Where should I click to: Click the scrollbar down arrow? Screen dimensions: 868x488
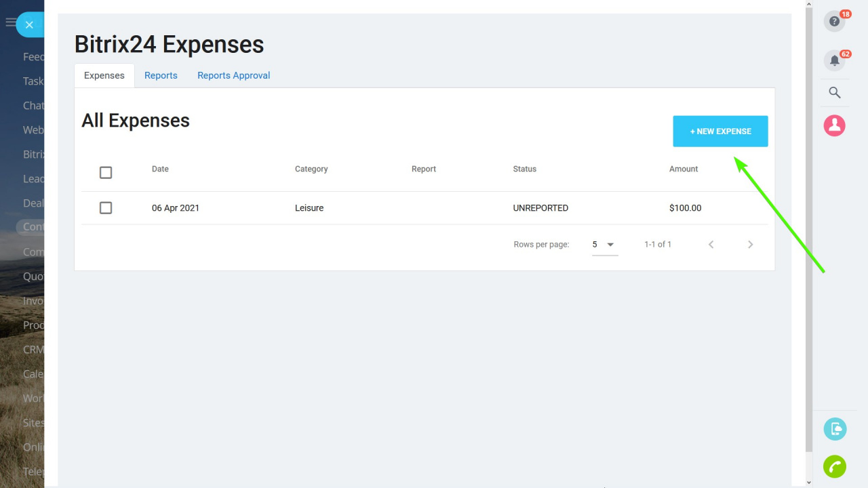tap(808, 483)
